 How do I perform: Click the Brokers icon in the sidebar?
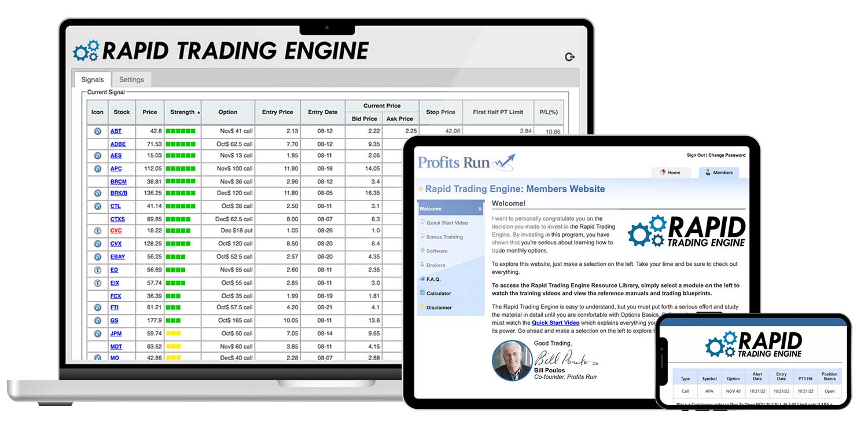coord(422,264)
